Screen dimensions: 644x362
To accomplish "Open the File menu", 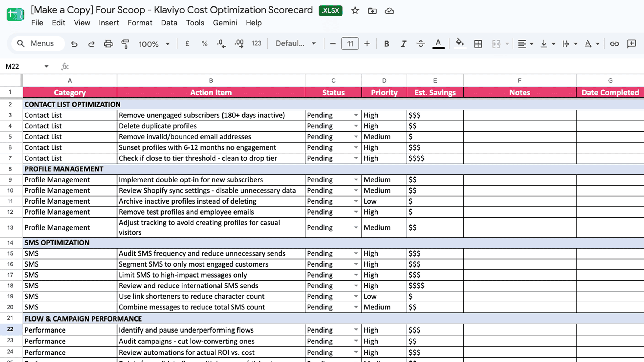I will pos(37,23).
